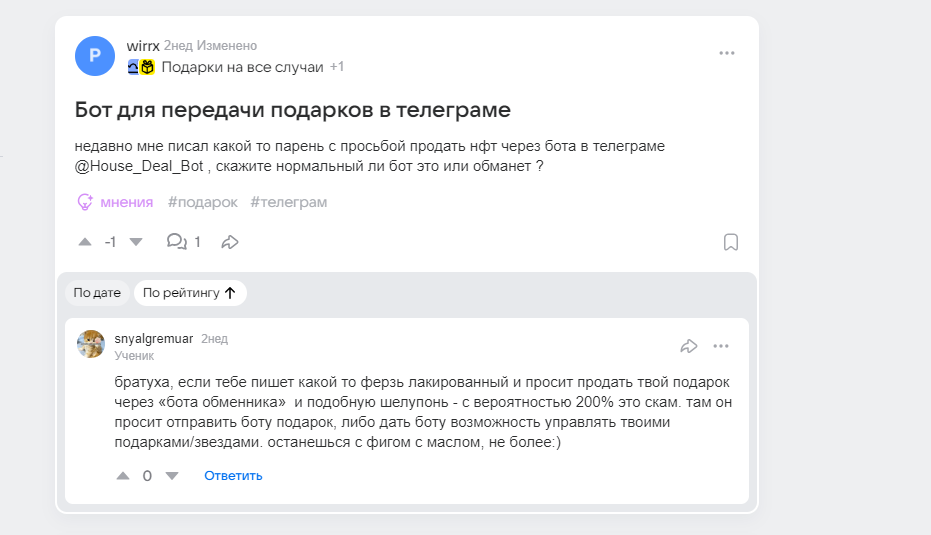931x535 pixels.
Task: Downvote the wirrx question post
Action: (137, 242)
